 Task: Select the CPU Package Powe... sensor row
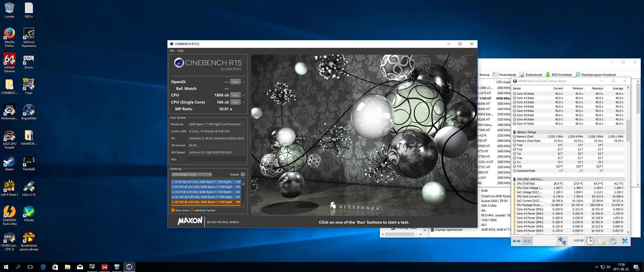[x=569, y=205]
